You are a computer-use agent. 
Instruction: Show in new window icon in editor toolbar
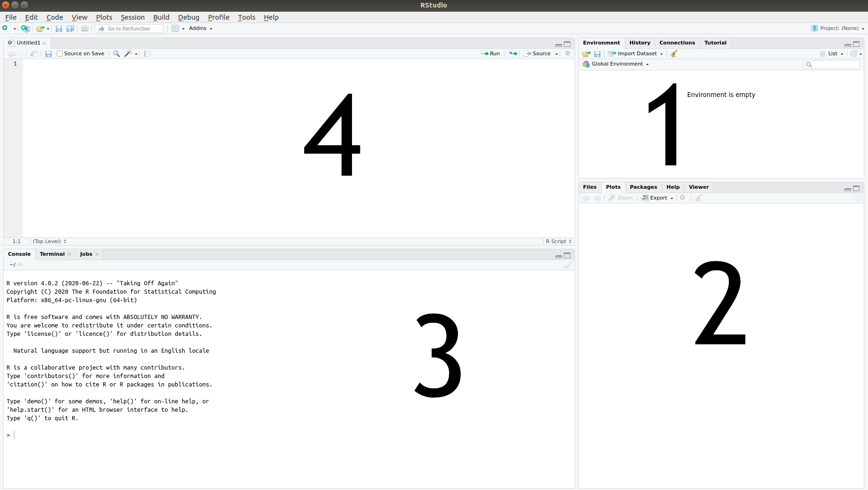point(34,54)
